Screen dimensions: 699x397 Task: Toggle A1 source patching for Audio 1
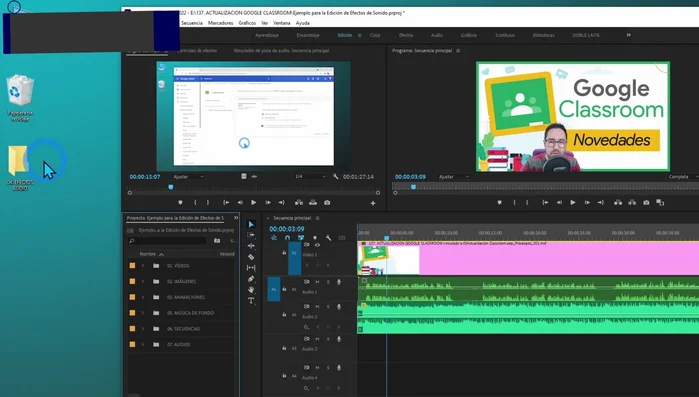point(274,289)
